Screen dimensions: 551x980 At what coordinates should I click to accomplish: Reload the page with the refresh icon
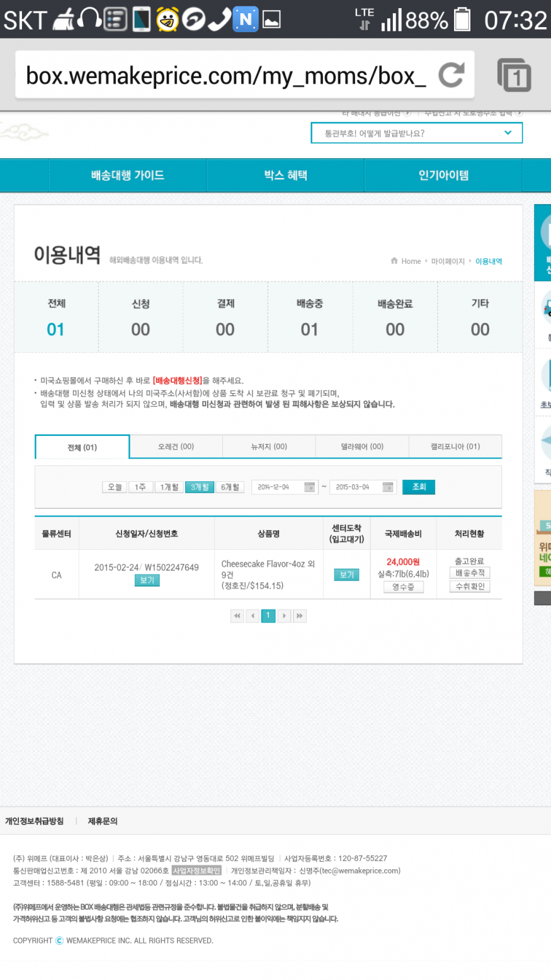point(451,75)
